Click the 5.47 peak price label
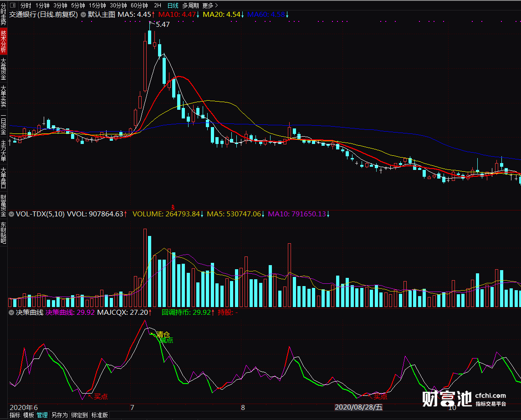Screen dimensions: 521x420 pyautogui.click(x=163, y=25)
